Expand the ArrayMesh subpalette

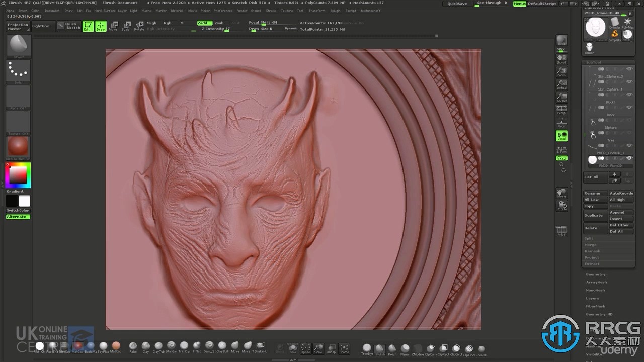coord(596,282)
